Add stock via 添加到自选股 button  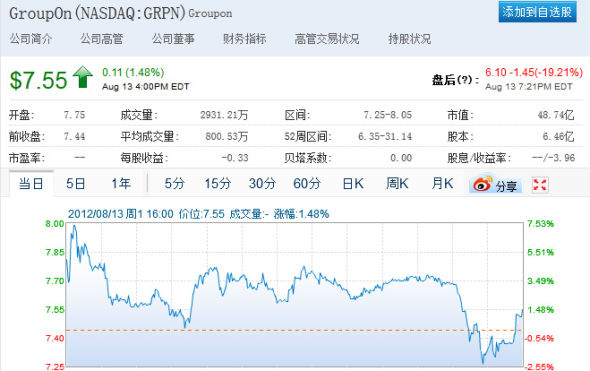(537, 12)
